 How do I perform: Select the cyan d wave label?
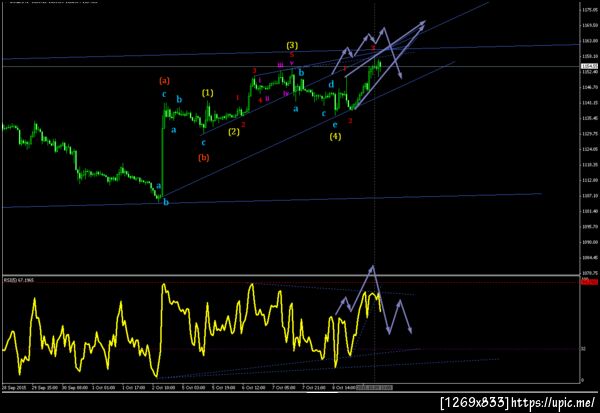tap(331, 84)
